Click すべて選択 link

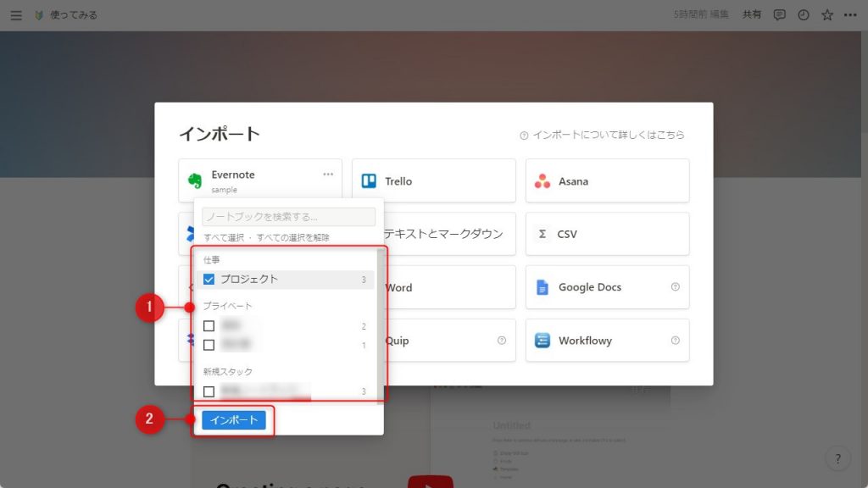[x=224, y=237]
